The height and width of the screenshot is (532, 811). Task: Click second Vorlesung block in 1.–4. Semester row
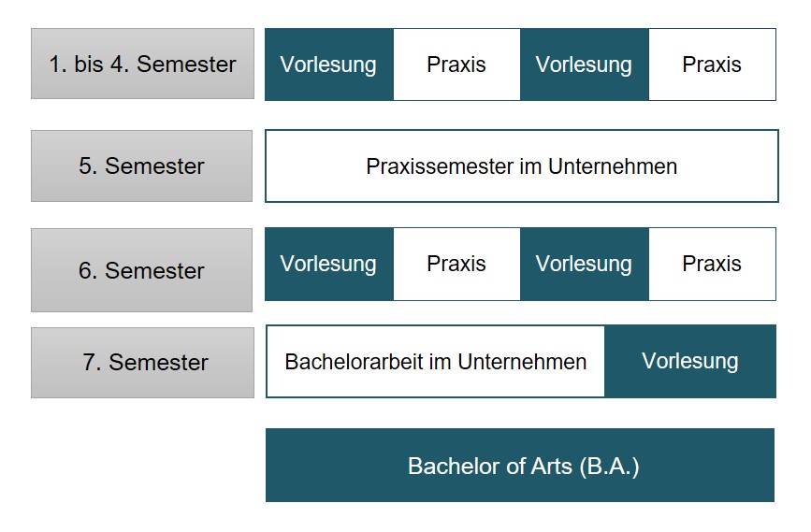tap(585, 65)
